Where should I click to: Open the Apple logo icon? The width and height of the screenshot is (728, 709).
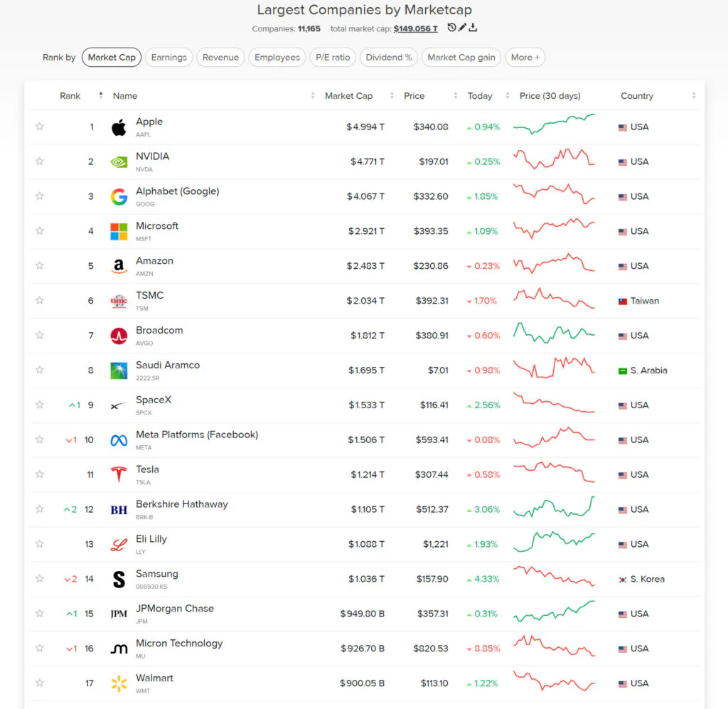[x=119, y=127]
